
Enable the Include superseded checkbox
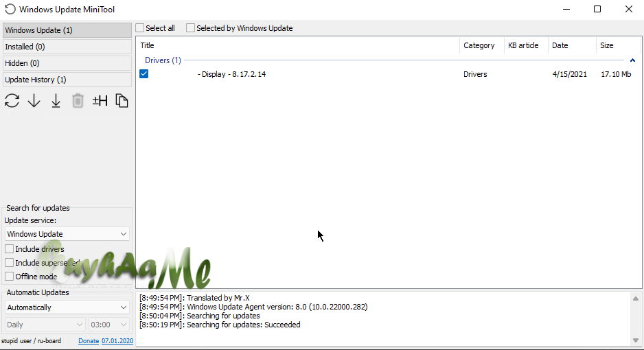[x=9, y=263]
